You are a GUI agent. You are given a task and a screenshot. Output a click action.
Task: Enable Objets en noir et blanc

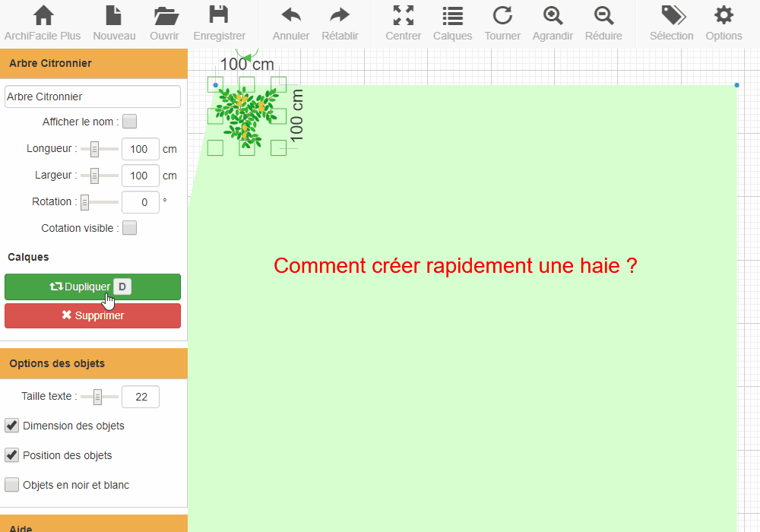pyautogui.click(x=12, y=485)
